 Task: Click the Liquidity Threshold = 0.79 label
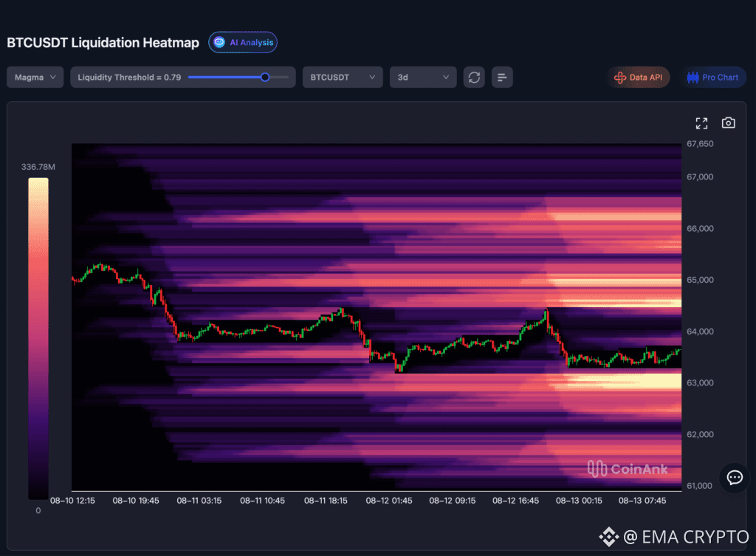[x=129, y=77]
